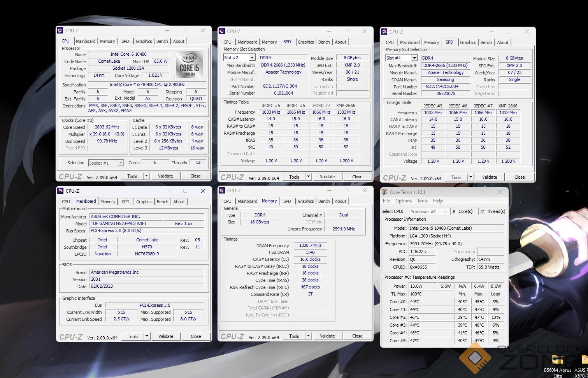Select the Memory tab in the Slot #2 SPD window

[269, 42]
